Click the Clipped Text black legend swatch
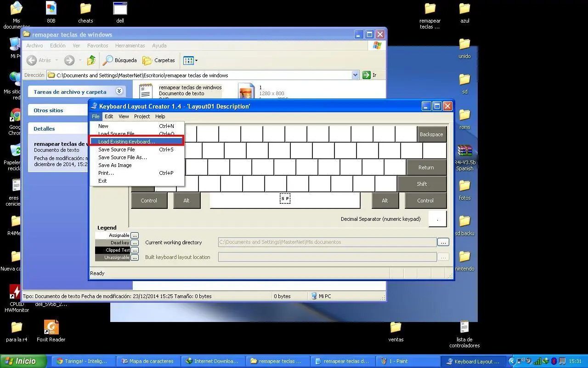 pyautogui.click(x=113, y=250)
